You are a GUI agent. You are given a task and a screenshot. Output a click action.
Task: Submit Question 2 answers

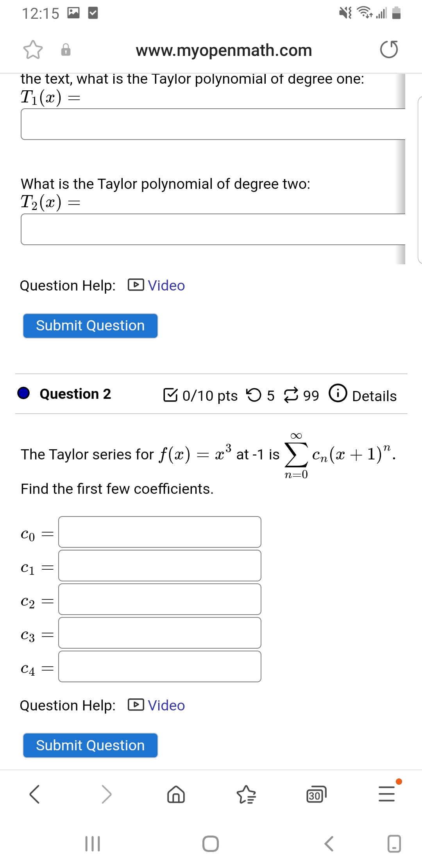(x=90, y=745)
